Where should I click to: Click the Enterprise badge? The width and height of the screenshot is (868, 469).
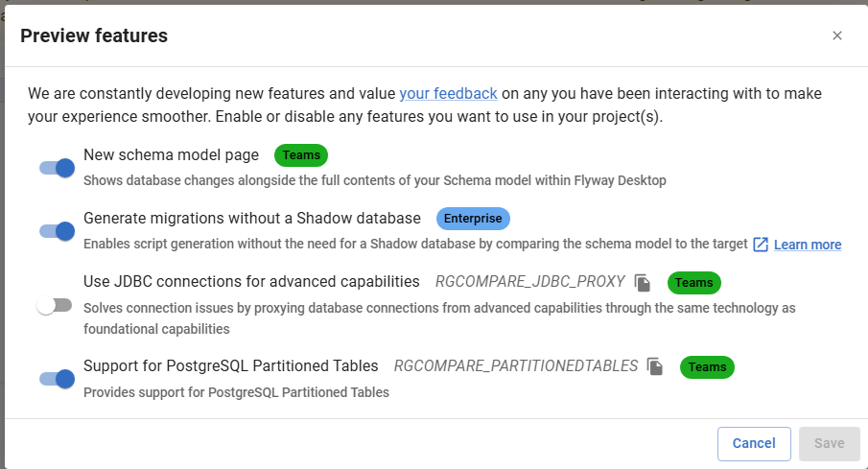point(473,219)
